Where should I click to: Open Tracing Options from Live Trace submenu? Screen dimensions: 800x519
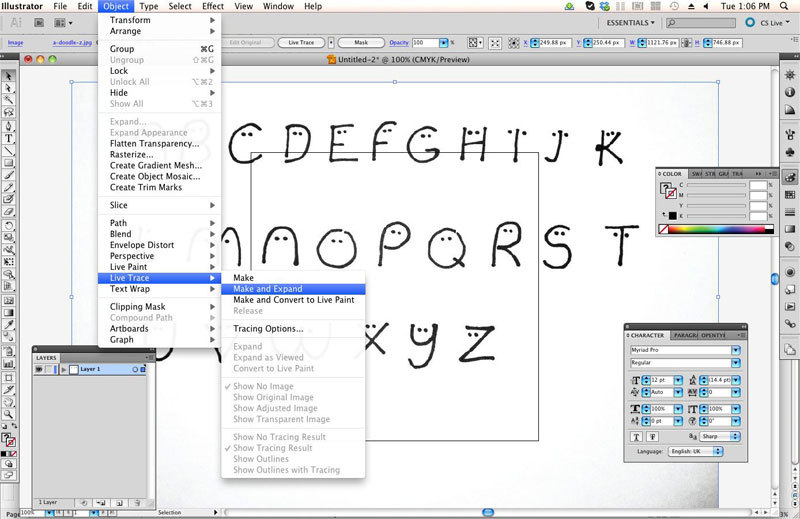[x=268, y=328]
